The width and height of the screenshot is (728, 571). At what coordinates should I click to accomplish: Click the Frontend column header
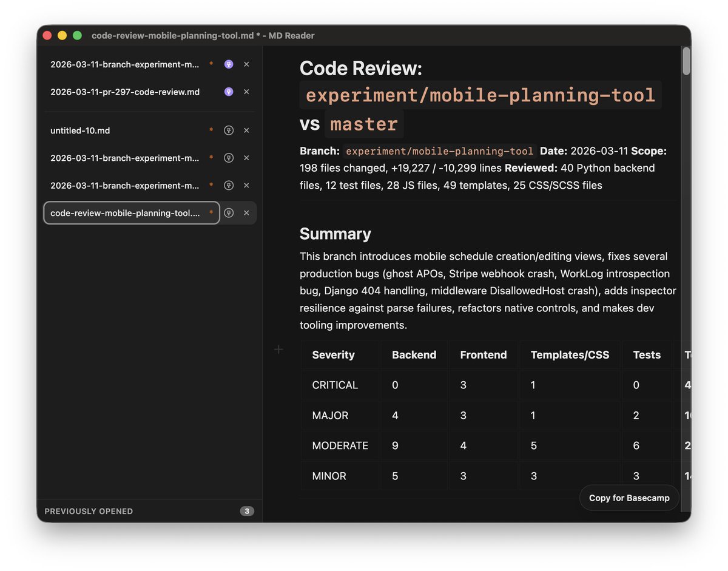tap(484, 355)
